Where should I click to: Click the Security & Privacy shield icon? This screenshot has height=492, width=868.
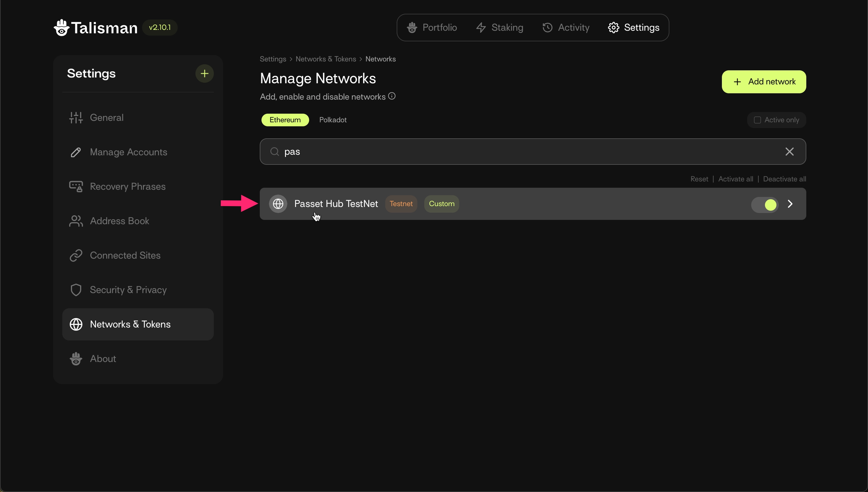click(76, 290)
